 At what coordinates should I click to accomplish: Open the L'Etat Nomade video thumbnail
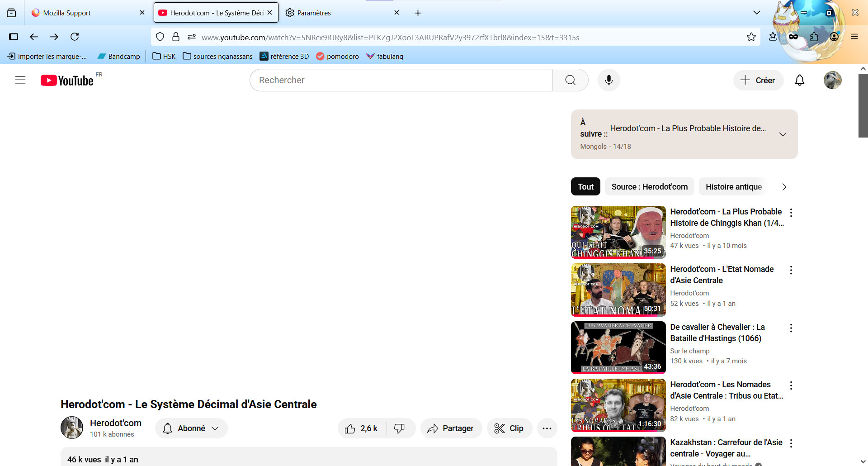click(x=618, y=290)
